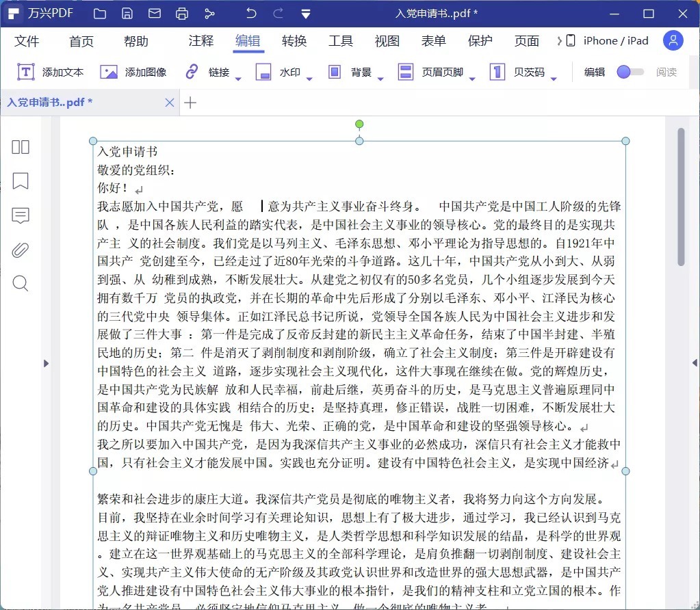Open the attachments paperclip panel
700x610 pixels.
(21, 250)
